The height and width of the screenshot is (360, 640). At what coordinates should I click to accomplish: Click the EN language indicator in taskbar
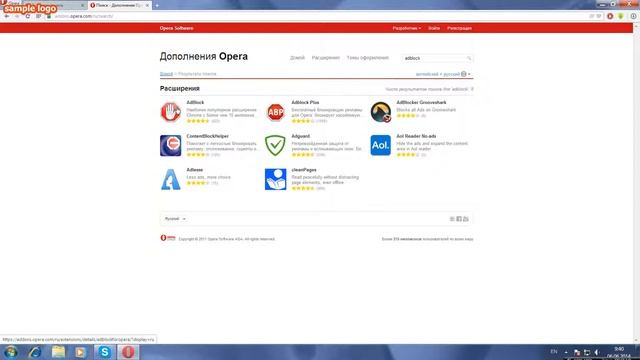(554, 352)
